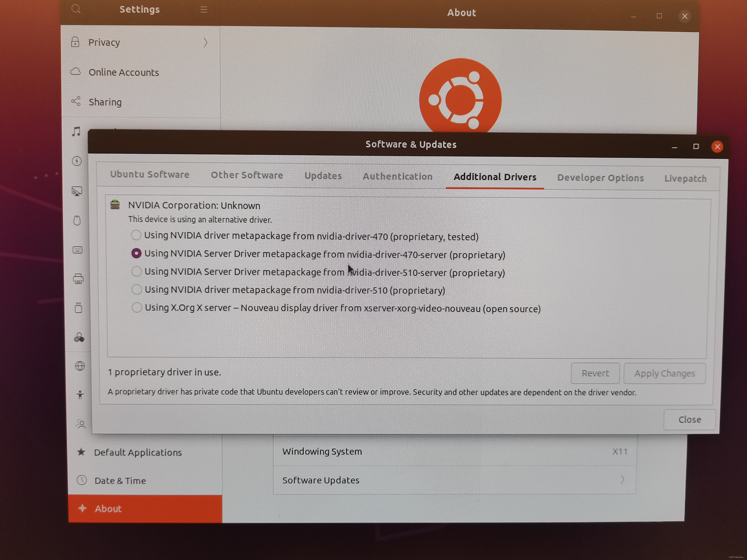Viewport: 747px width, 560px height.
Task: Open the Settings hamburger menu
Action: coord(204,9)
